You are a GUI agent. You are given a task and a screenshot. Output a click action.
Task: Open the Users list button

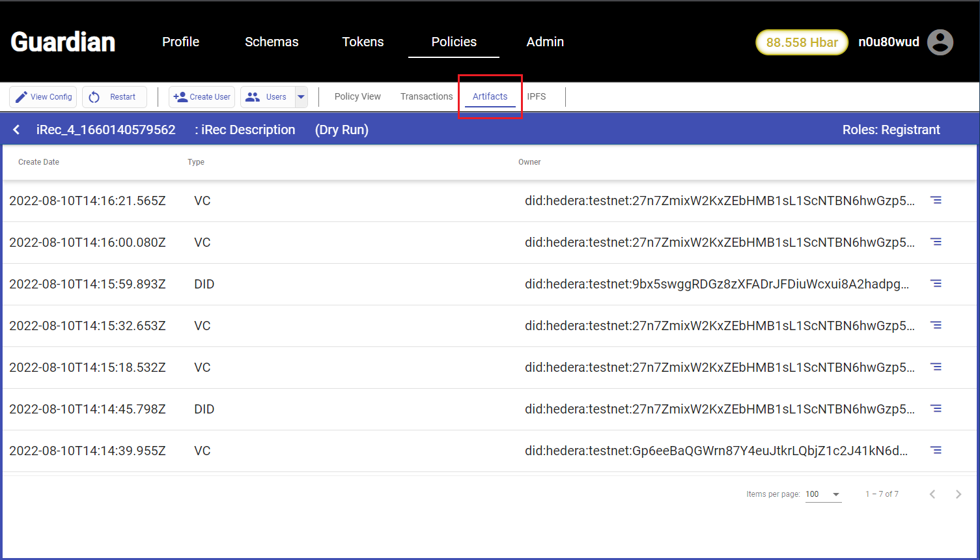268,97
